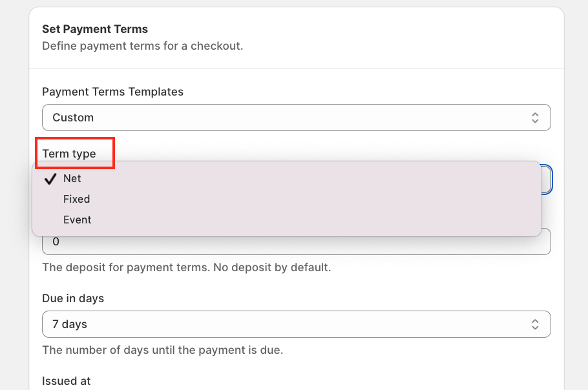Viewport: 588px width, 390px height.
Task: Click the checkmark beside Net
Action: click(50, 179)
